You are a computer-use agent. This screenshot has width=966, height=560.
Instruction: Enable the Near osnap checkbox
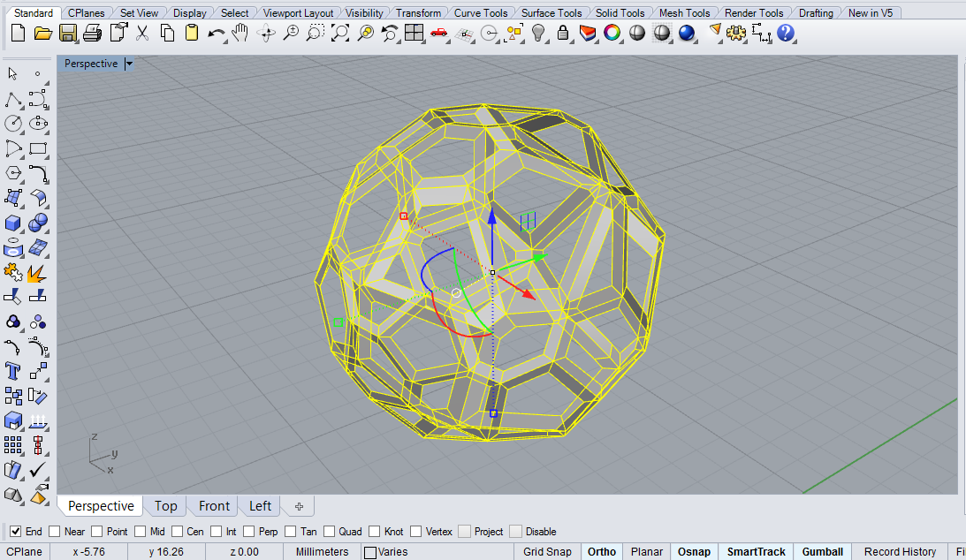(54, 531)
